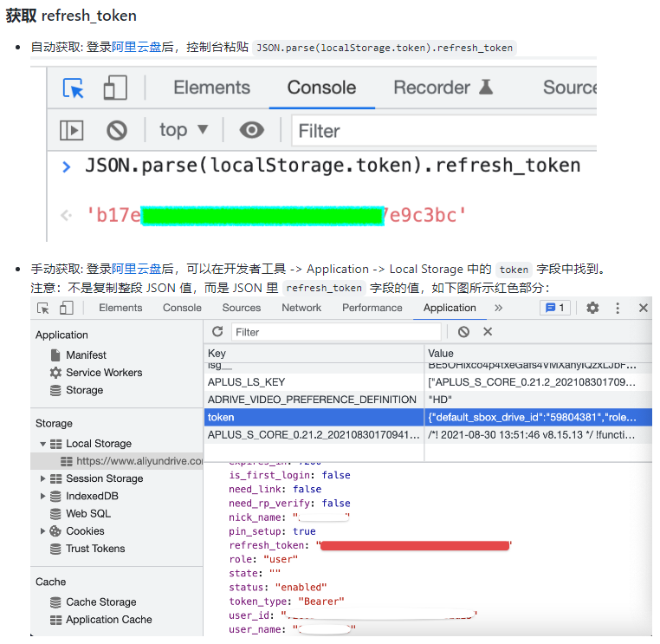Toggle live expression eye icon
The image size is (660, 644).
252,130
